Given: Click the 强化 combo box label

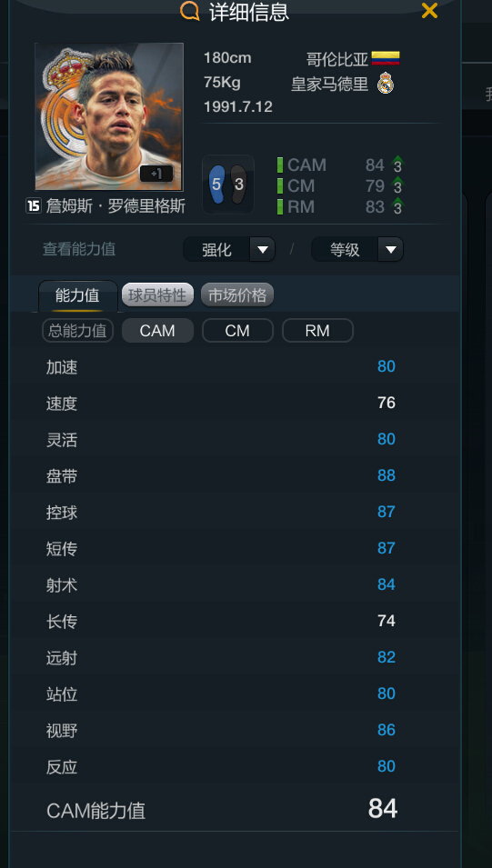Looking at the screenshot, I should (x=216, y=250).
